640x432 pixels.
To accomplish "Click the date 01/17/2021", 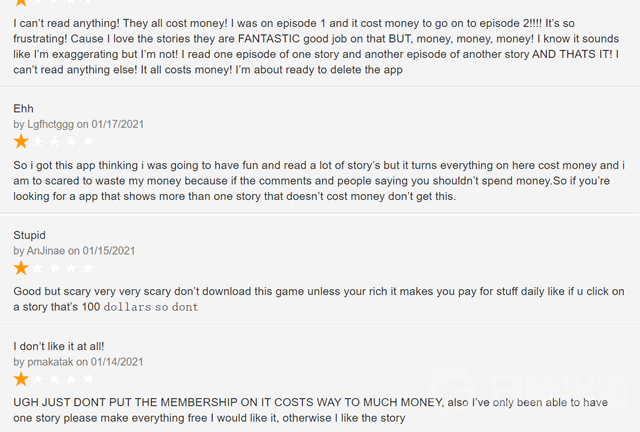I will pyautogui.click(x=118, y=124).
